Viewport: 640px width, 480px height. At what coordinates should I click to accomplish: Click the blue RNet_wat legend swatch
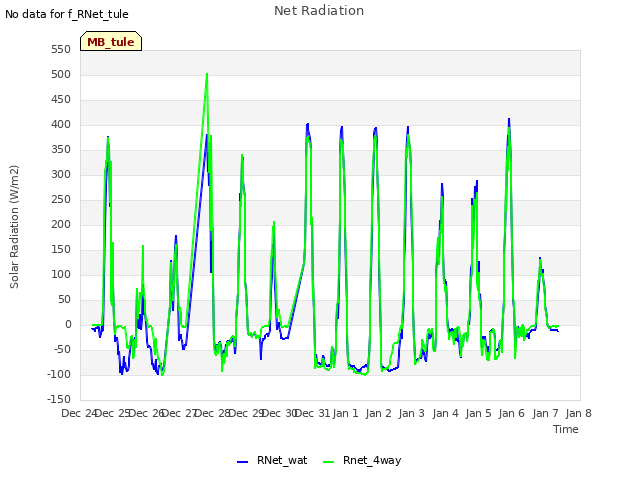(x=242, y=462)
